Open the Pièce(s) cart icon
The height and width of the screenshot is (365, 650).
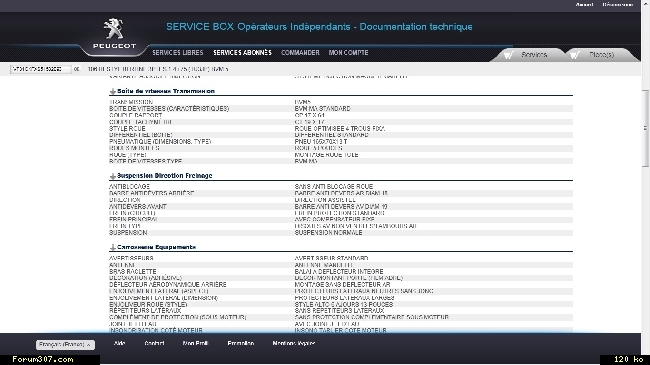(x=575, y=55)
